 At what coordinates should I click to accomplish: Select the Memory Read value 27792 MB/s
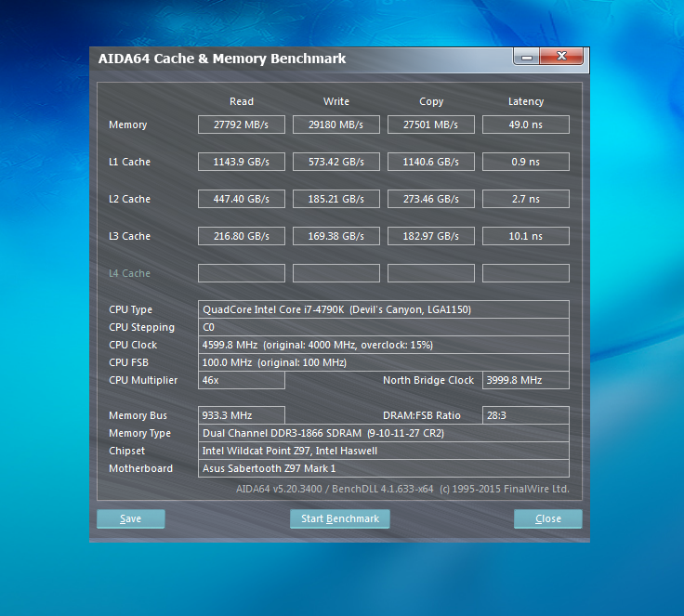pyautogui.click(x=242, y=125)
